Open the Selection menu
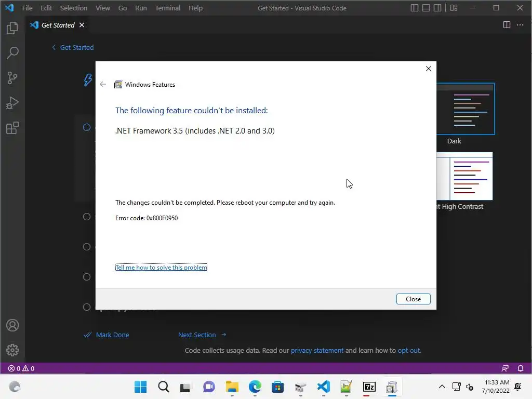 pyautogui.click(x=74, y=8)
